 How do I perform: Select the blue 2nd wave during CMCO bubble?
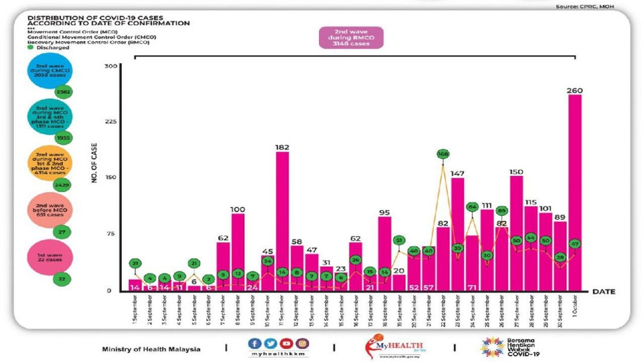50,71
